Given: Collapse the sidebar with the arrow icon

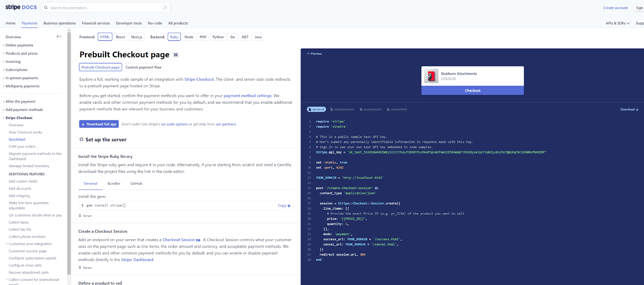Looking at the screenshot, I should click(x=59, y=37).
